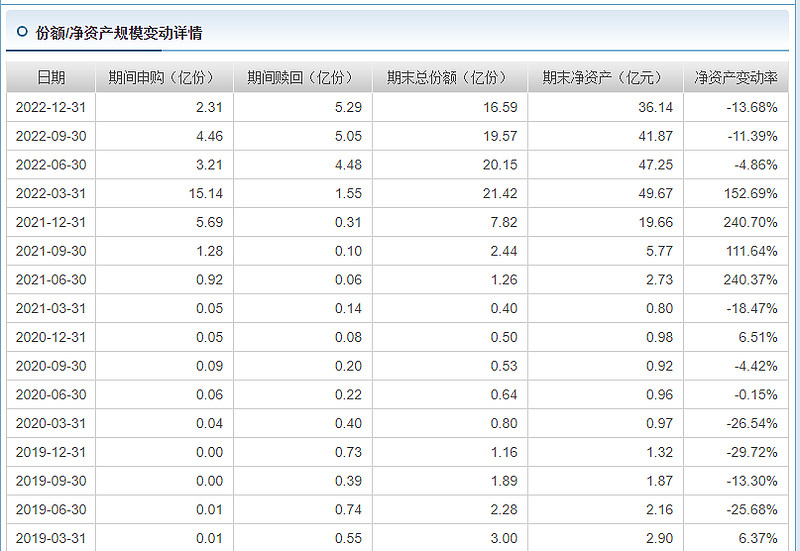Select net assets value 19.66
The image size is (800, 551).
pyautogui.click(x=656, y=222)
